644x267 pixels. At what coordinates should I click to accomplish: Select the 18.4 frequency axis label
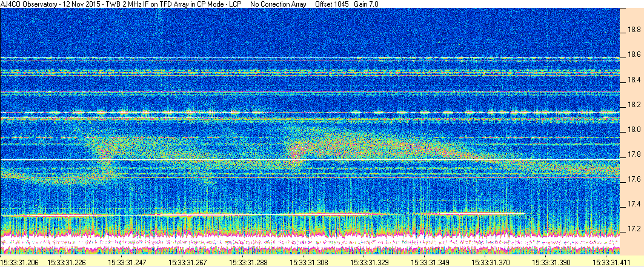pyautogui.click(x=634, y=79)
